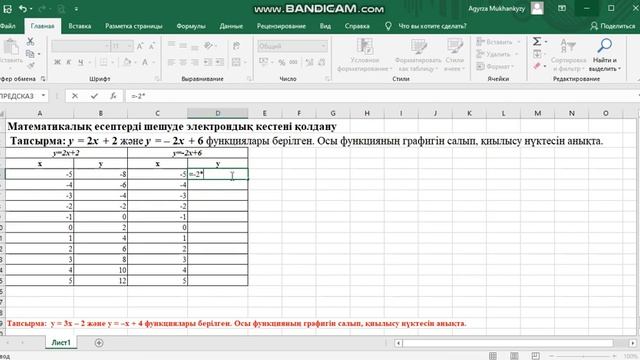Switch to the Данные ribbon tab

(231, 26)
